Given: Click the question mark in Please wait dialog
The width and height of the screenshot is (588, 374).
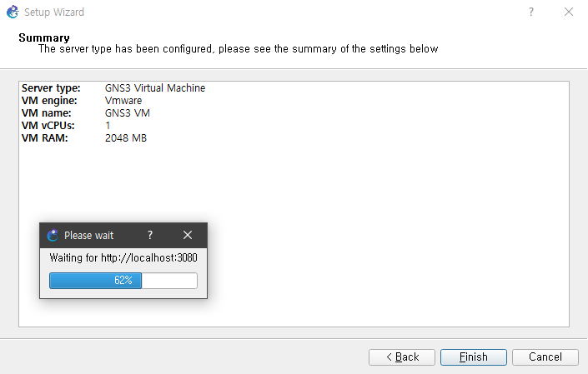Looking at the screenshot, I should [x=150, y=235].
